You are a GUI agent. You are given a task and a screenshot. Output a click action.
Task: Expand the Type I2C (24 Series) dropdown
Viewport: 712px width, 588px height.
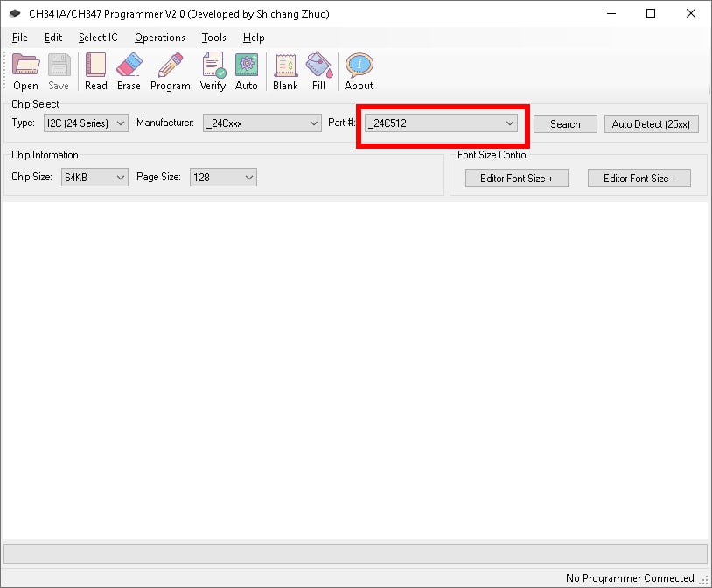coord(86,123)
